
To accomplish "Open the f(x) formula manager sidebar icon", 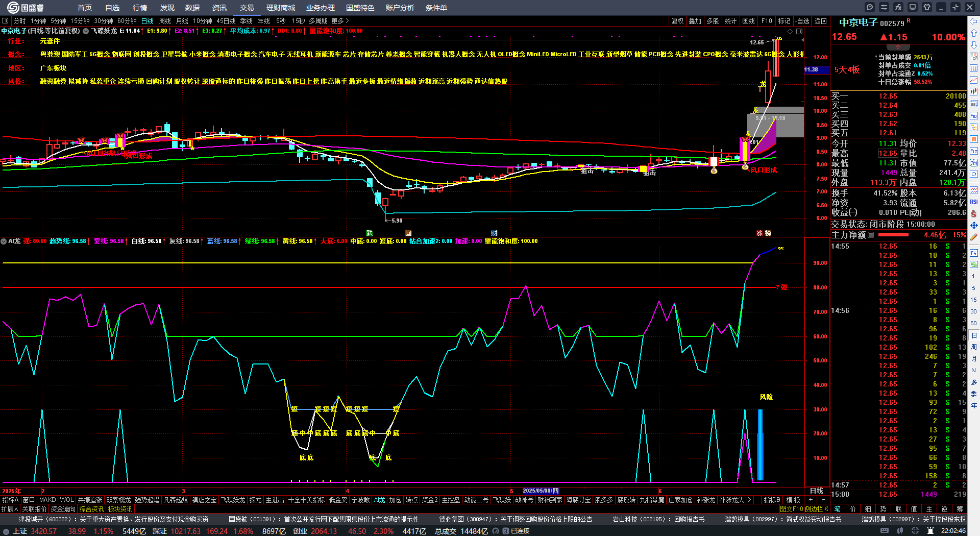I will click(x=974, y=163).
